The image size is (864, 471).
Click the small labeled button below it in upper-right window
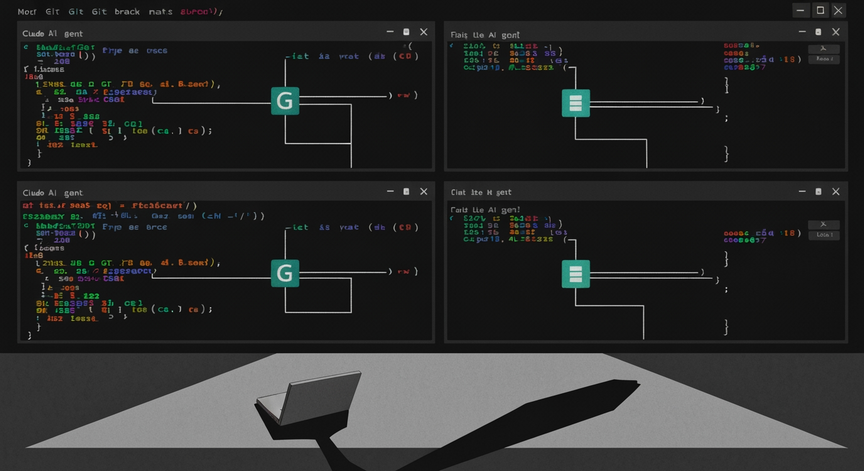coord(824,59)
